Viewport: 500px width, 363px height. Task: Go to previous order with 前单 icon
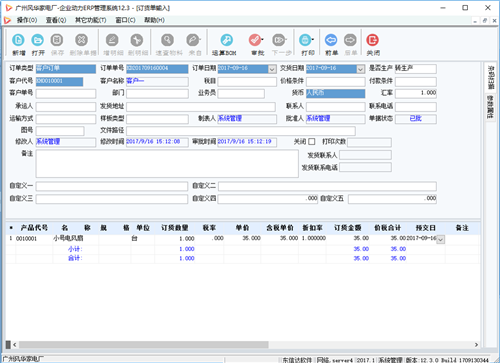(x=331, y=40)
